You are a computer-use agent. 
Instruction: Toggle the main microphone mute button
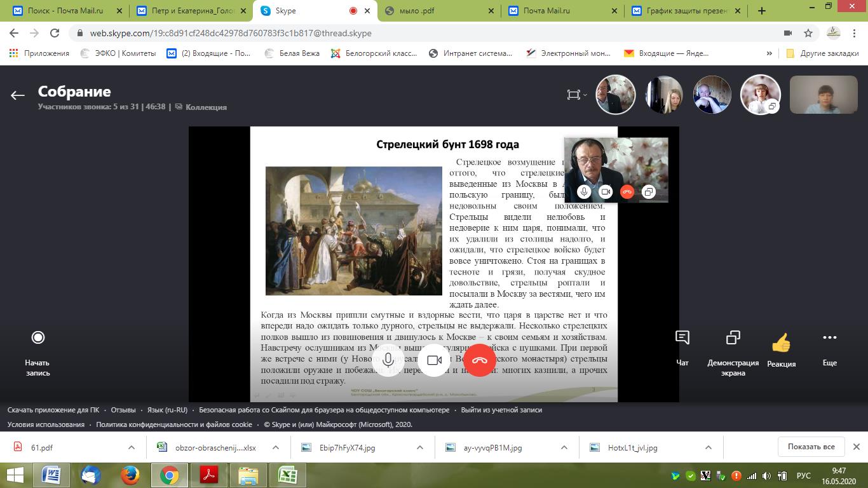pos(388,360)
